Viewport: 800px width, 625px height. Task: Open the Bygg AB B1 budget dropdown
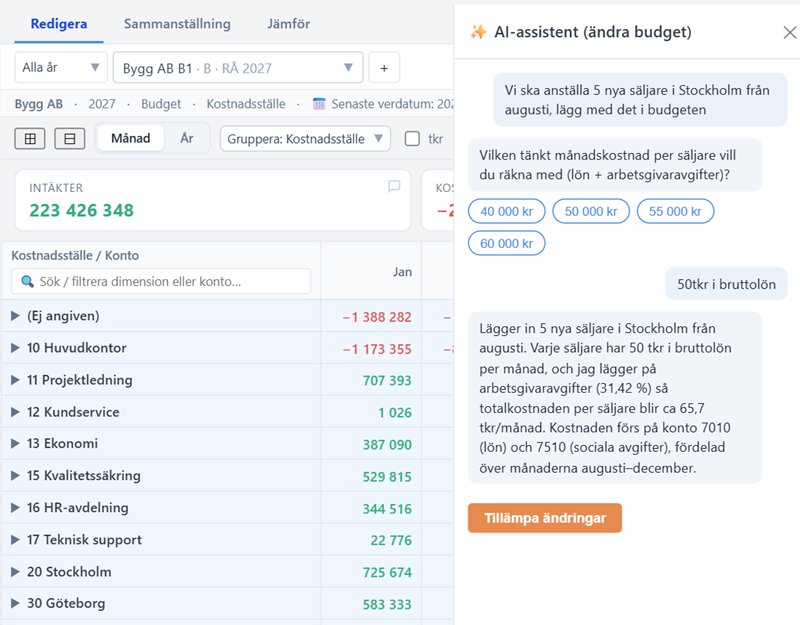click(238, 67)
